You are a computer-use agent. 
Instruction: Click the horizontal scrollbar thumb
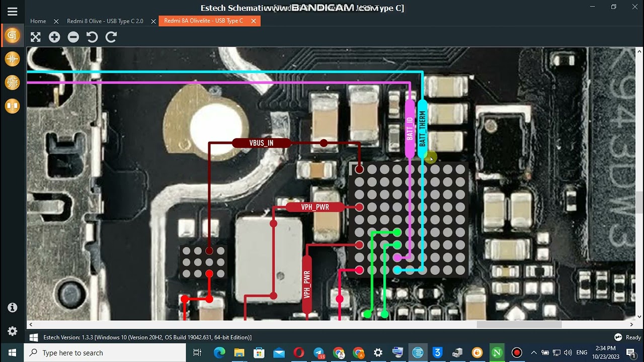coord(519,325)
